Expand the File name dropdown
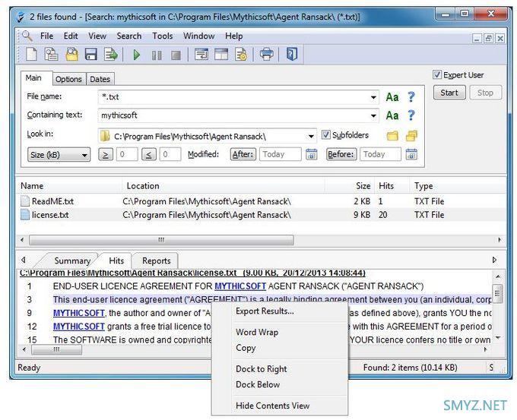Image resolution: width=517 pixels, height=420 pixels. (x=373, y=97)
